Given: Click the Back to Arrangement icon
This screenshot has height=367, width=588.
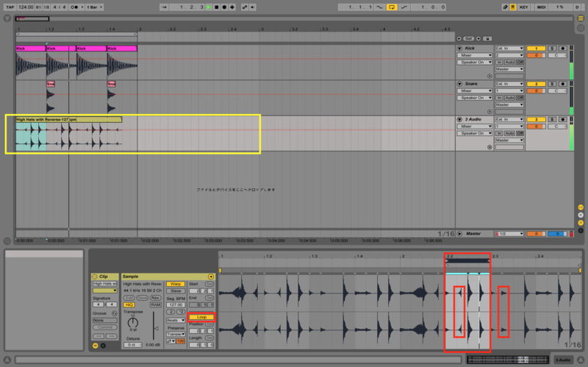Looking at the screenshot, I should click(x=252, y=7).
